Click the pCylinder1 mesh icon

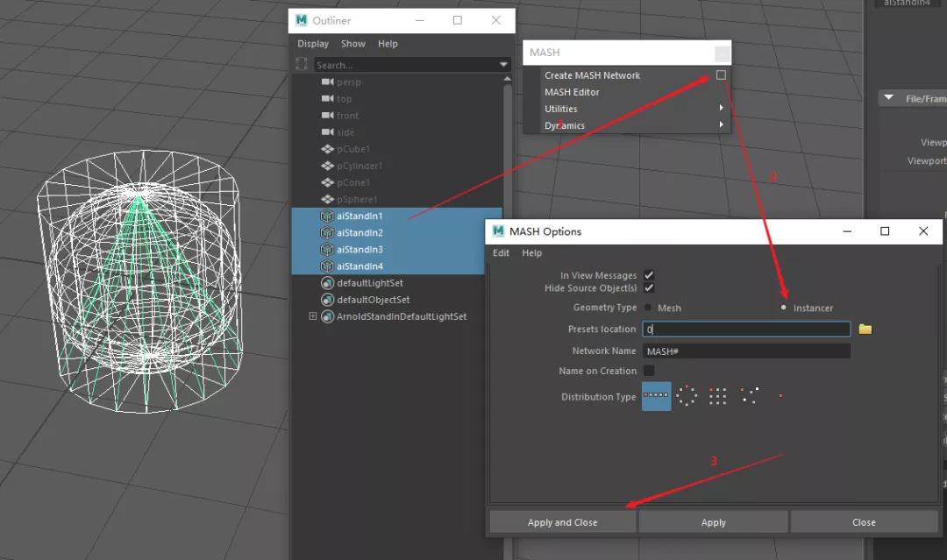pyautogui.click(x=327, y=166)
